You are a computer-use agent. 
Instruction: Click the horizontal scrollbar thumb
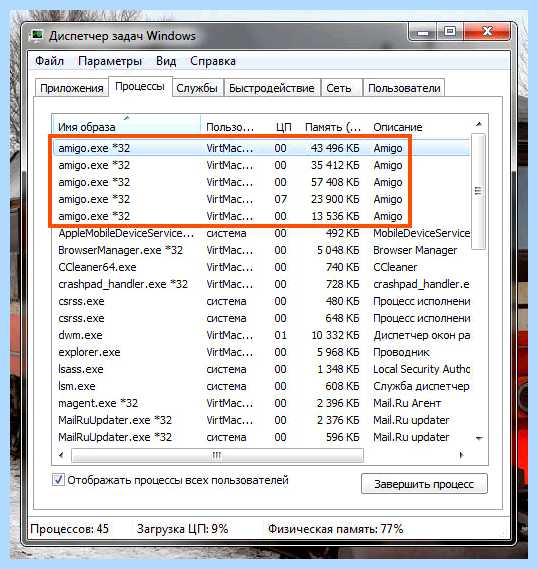pos(217,455)
